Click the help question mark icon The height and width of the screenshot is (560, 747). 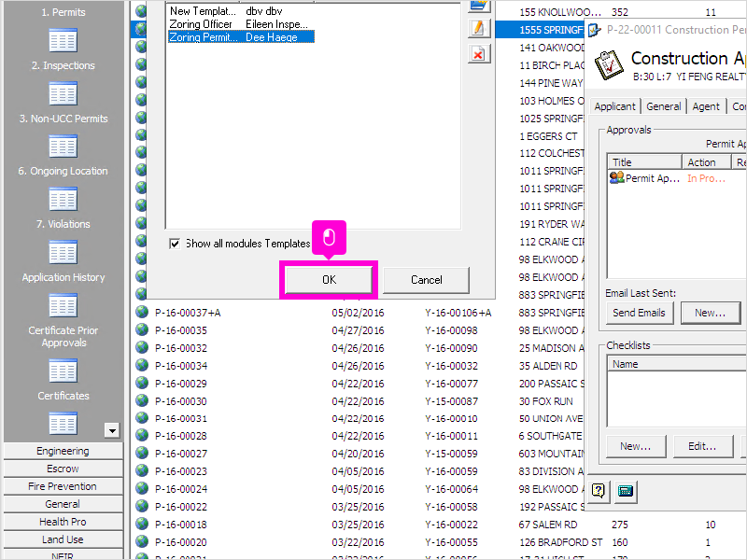[599, 491]
